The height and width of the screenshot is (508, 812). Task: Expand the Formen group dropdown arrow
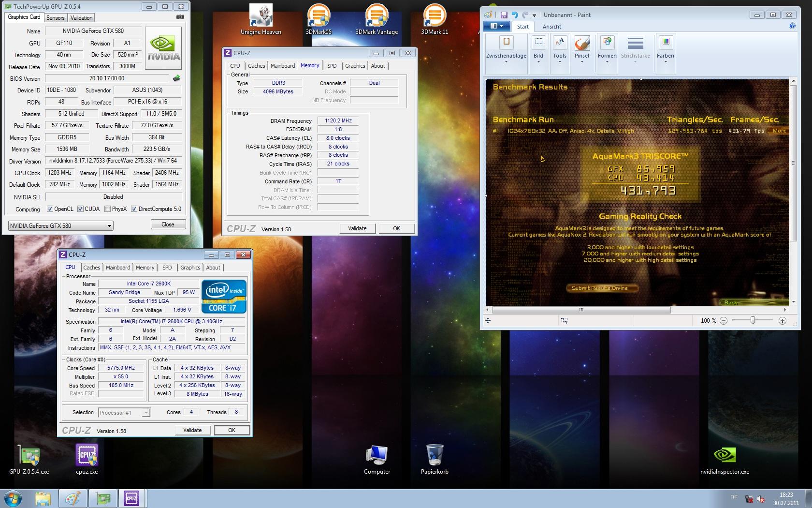coord(607,62)
